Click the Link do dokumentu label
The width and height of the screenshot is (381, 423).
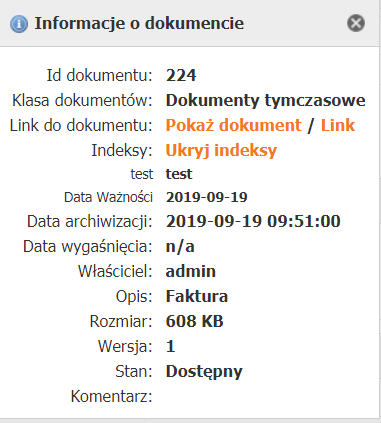click(81, 125)
